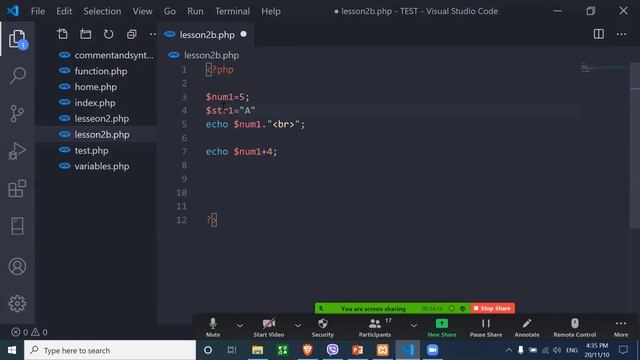Open the Help menu
Image resolution: width=640 pixels, height=360 pixels.
point(271,11)
